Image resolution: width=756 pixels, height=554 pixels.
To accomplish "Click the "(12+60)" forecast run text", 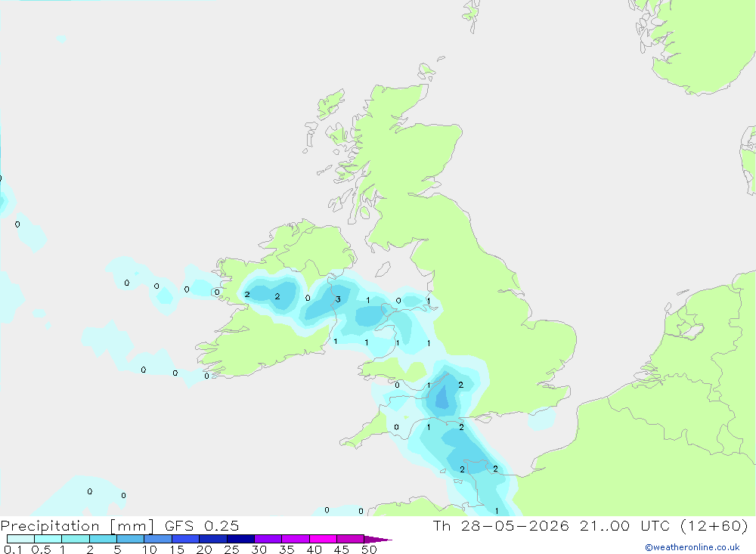I will point(714,525).
